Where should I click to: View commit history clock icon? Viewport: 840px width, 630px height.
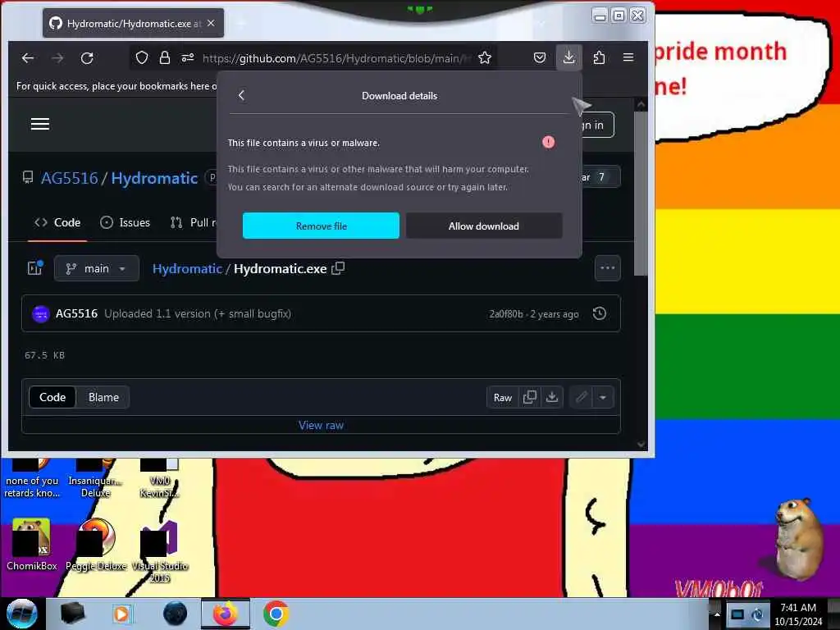[600, 313]
